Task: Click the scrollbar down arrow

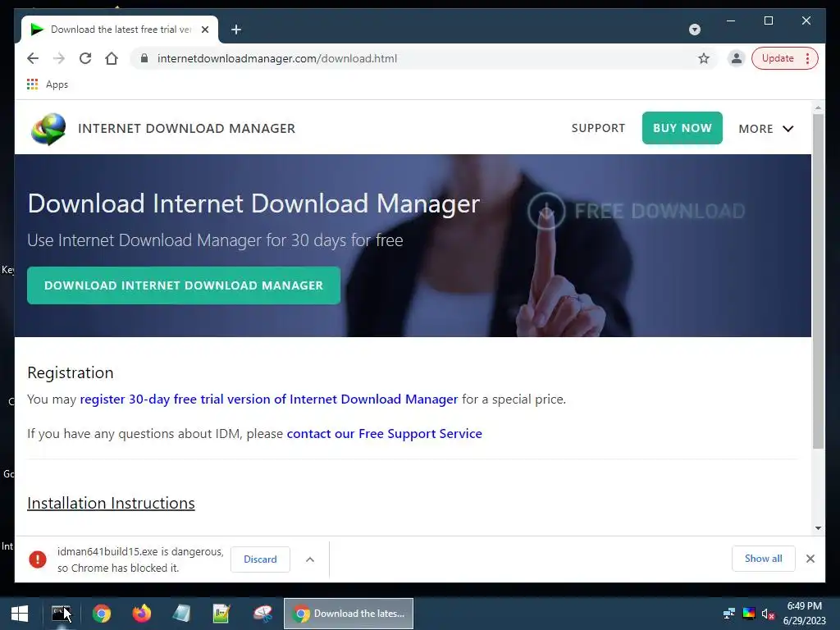Action: pyautogui.click(x=818, y=528)
